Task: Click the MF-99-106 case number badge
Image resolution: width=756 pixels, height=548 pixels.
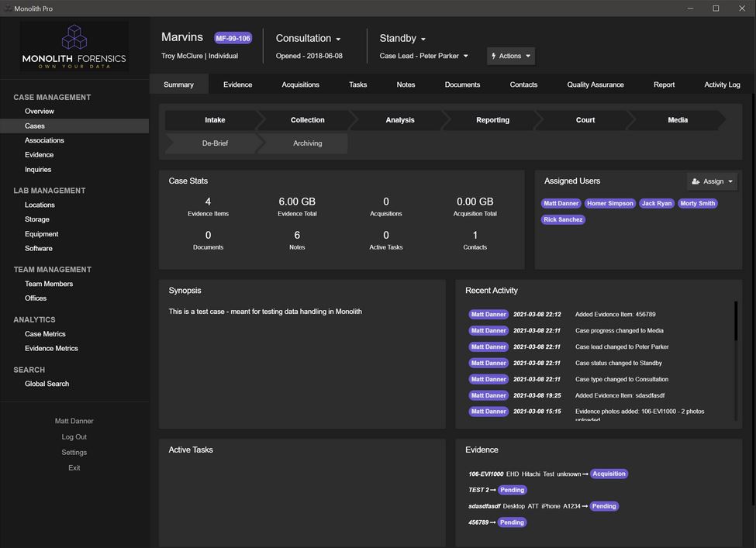Action: tap(233, 38)
